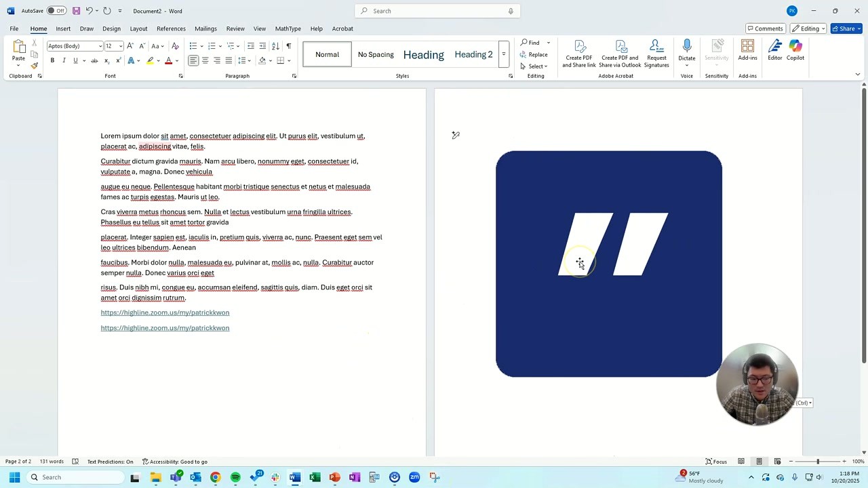Apply bullet list formatting
This screenshot has width=868, height=488.
point(193,45)
